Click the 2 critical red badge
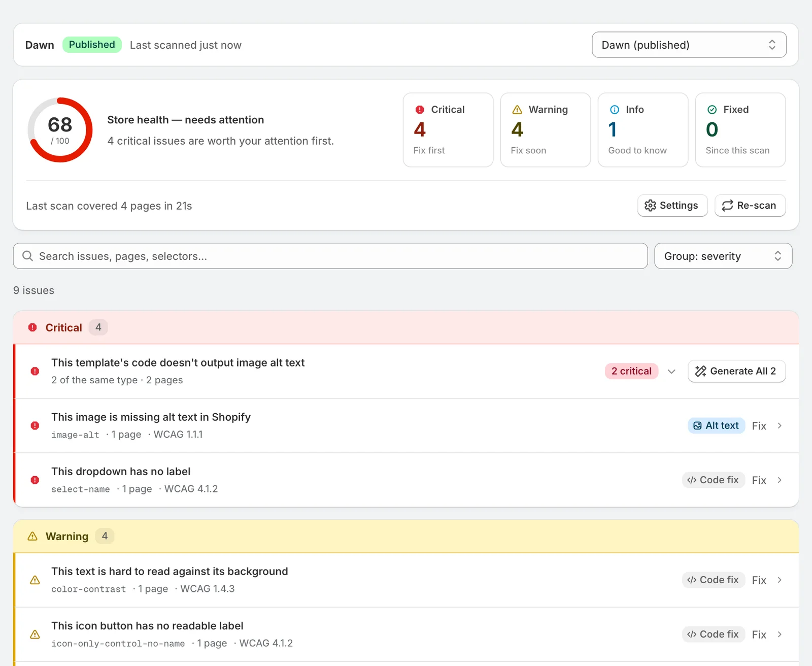 pos(631,371)
